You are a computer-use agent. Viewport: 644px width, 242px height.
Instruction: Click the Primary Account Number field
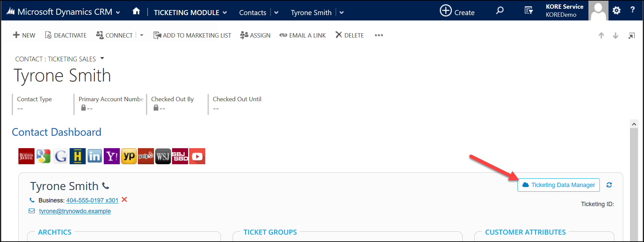[x=111, y=104]
